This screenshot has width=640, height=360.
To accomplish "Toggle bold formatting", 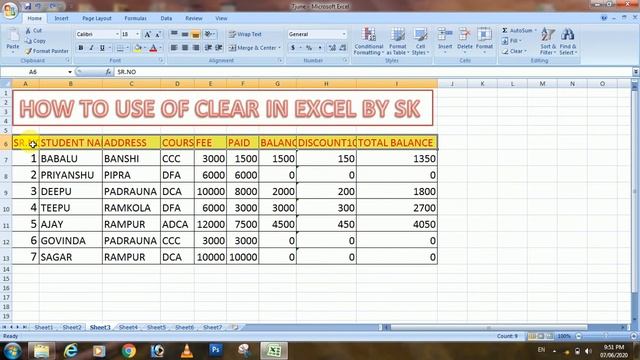I will click(x=81, y=48).
